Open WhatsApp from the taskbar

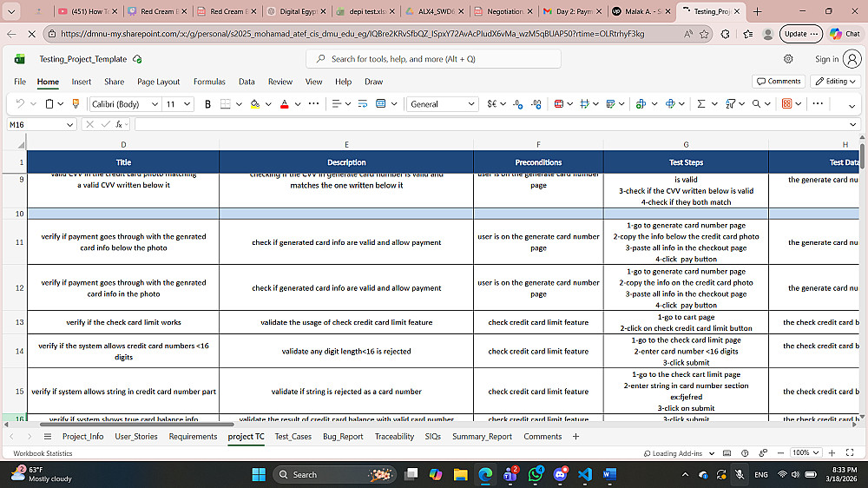(x=536, y=475)
